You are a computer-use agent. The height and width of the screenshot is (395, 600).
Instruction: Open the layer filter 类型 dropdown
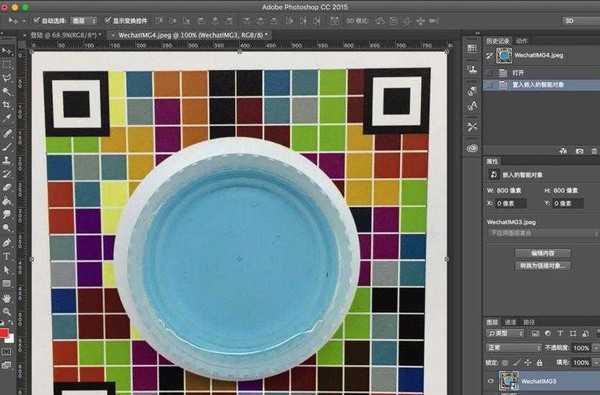(505, 333)
